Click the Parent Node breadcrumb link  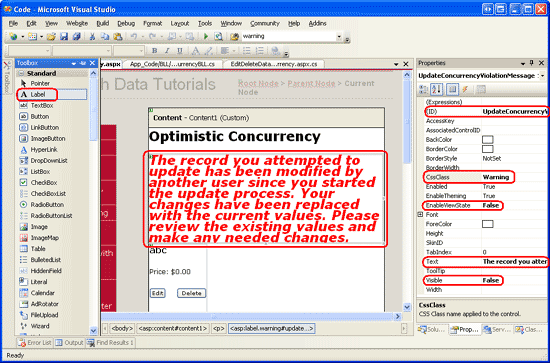[311, 83]
